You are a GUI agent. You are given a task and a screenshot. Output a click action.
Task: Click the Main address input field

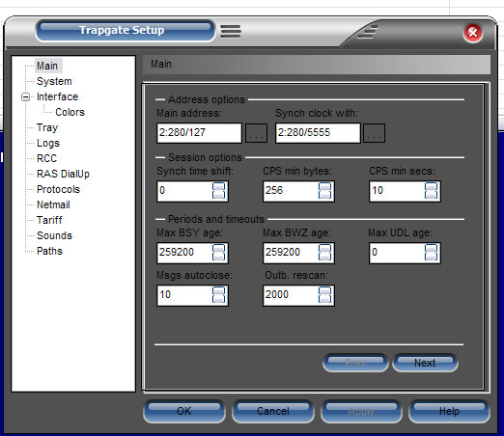click(199, 132)
